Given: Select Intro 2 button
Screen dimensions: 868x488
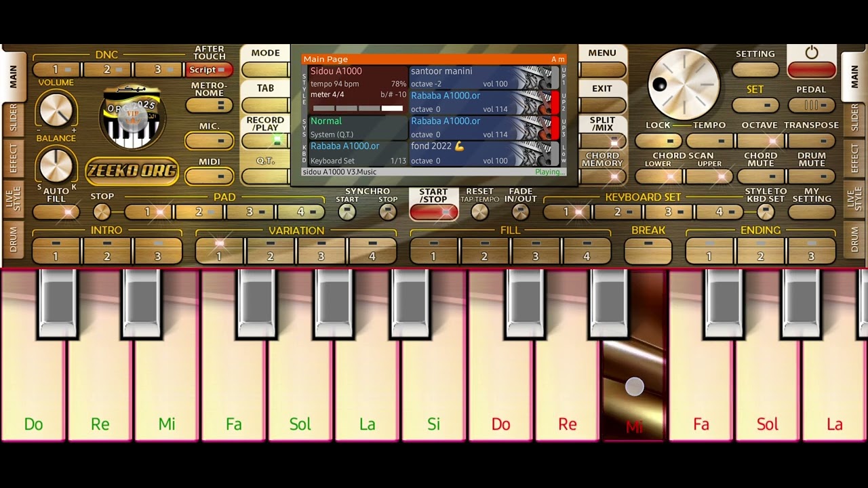Looking at the screenshot, I should coord(107,251).
